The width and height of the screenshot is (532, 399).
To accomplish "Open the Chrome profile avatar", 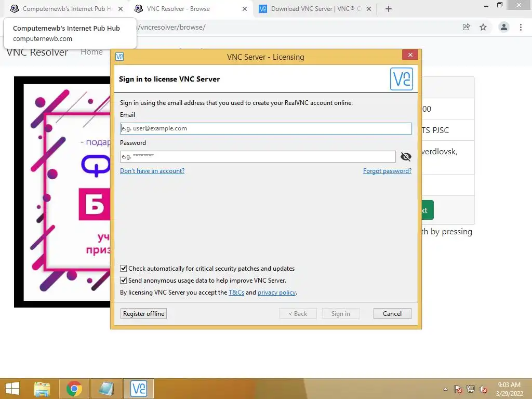I will tap(504, 27).
